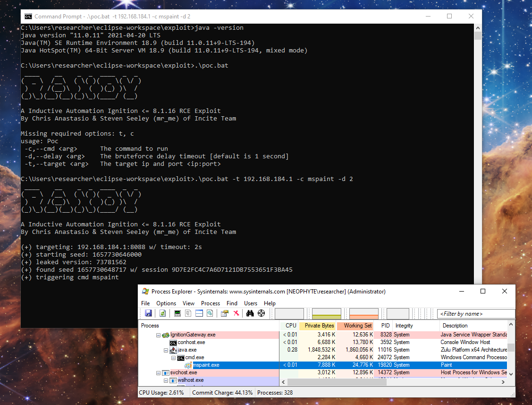
Task: Select the conhost.exe process row
Action: [323, 342]
